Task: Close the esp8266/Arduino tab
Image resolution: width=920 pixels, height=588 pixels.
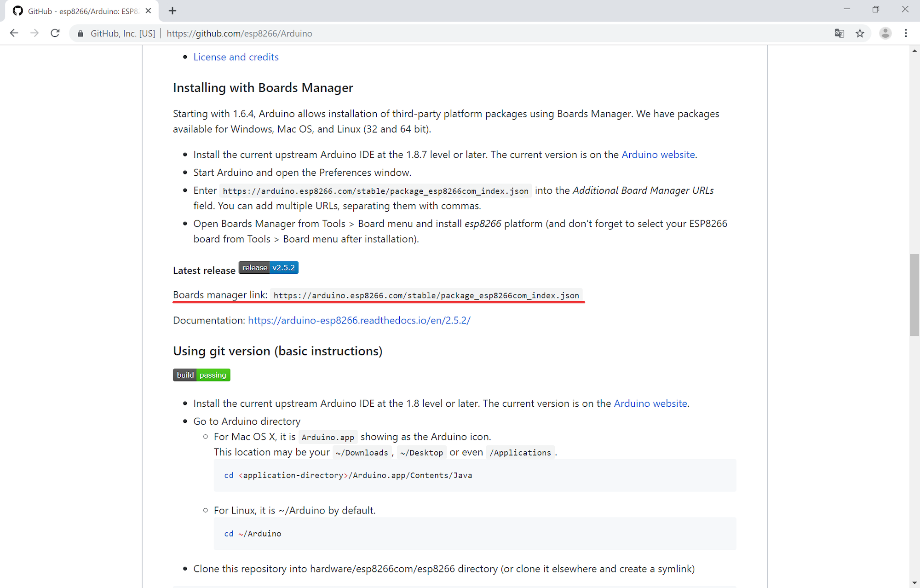Action: click(148, 11)
